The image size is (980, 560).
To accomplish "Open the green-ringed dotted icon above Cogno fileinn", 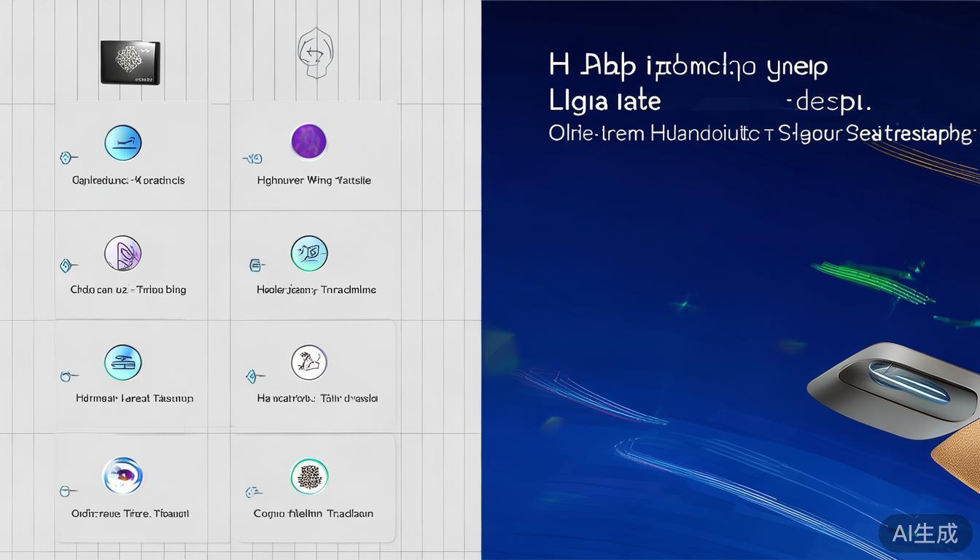I will tap(308, 476).
